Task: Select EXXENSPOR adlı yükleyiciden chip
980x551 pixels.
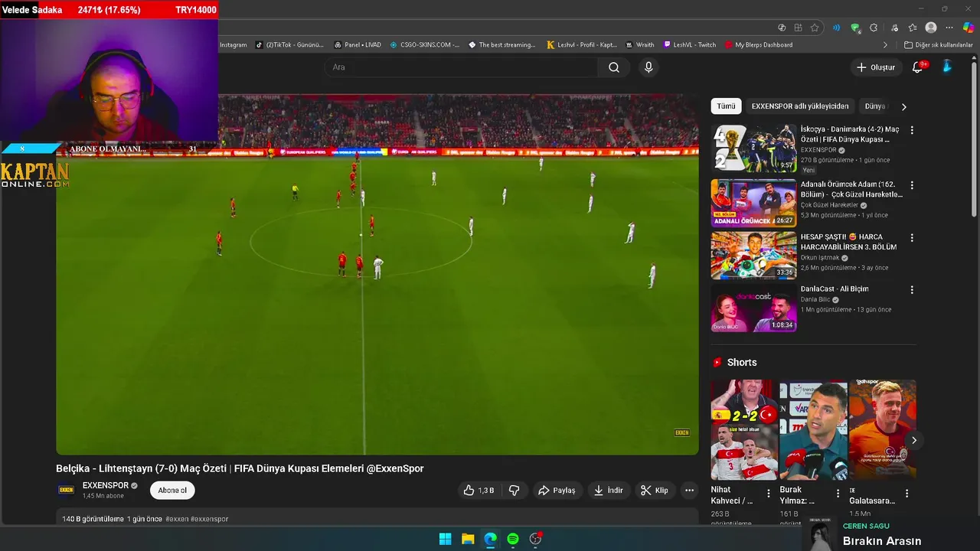Action: 799,106
